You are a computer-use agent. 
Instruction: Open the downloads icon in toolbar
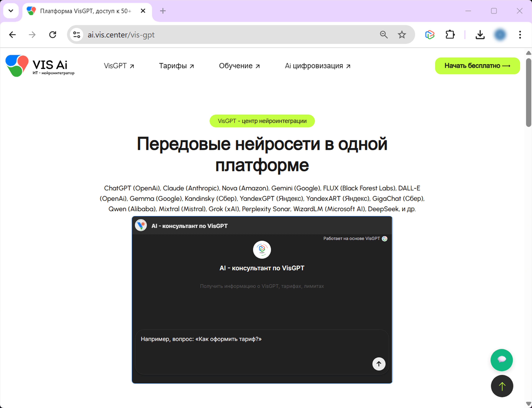click(480, 35)
